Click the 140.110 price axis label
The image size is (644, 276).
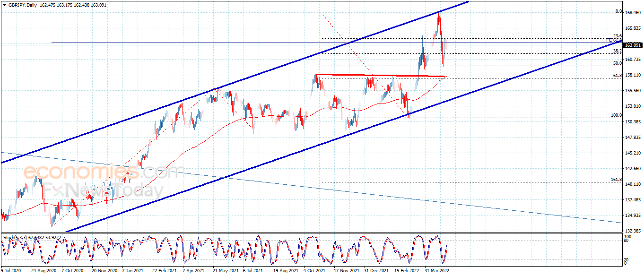tap(633, 184)
